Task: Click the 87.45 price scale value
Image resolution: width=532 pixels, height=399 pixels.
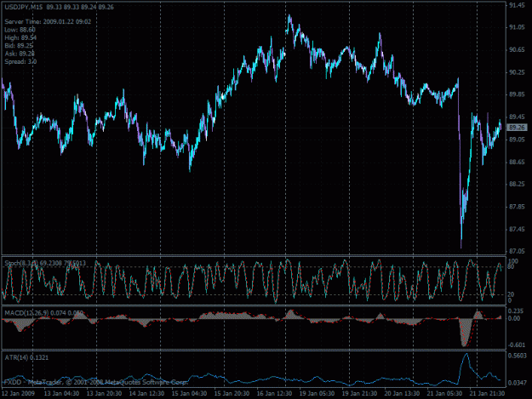Action: (517, 230)
